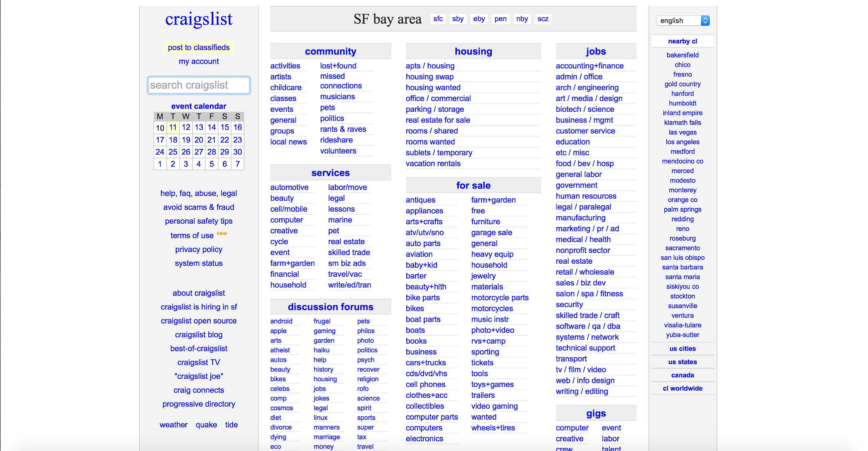Open the community section header
Viewport: 868px width, 451px height.
[330, 51]
